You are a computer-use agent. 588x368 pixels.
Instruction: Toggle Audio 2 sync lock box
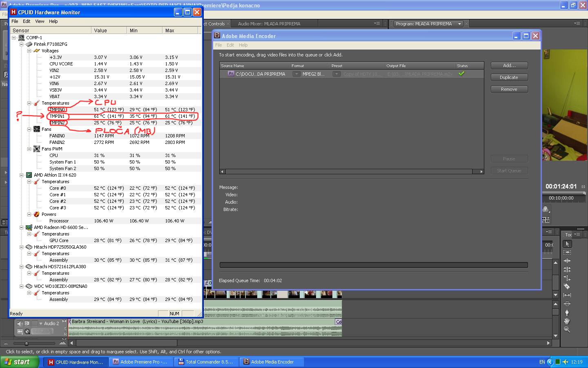(27, 323)
